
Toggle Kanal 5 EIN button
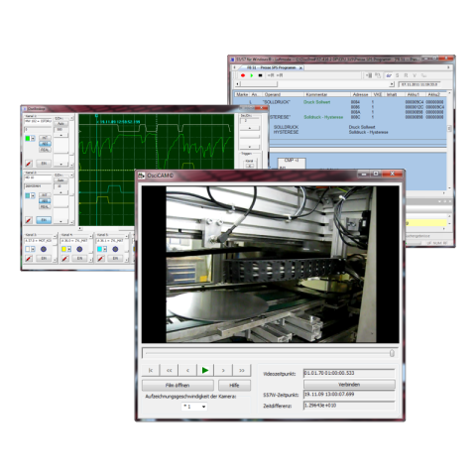(x=115, y=258)
